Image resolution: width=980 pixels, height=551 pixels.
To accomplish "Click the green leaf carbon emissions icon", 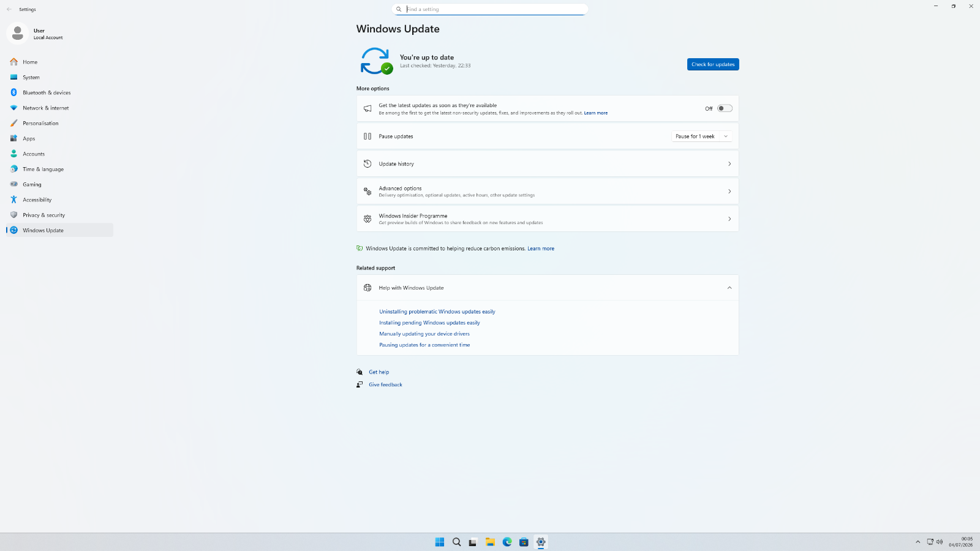I will pos(360,249).
